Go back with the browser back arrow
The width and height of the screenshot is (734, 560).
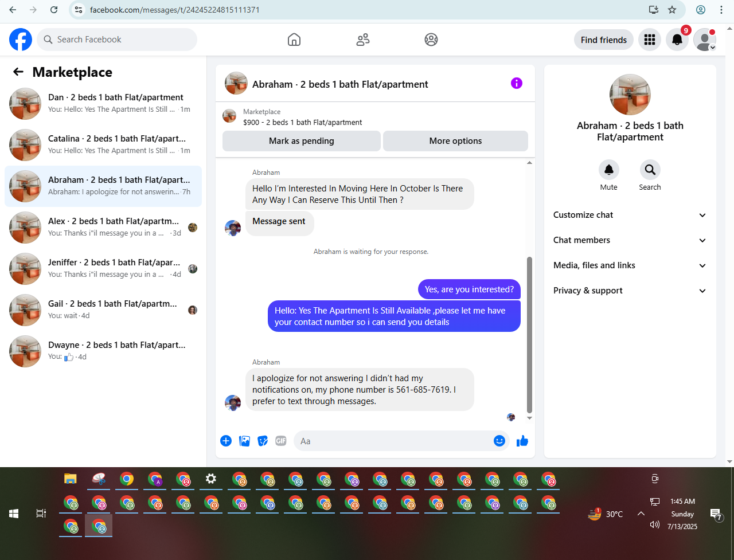pyautogui.click(x=13, y=10)
